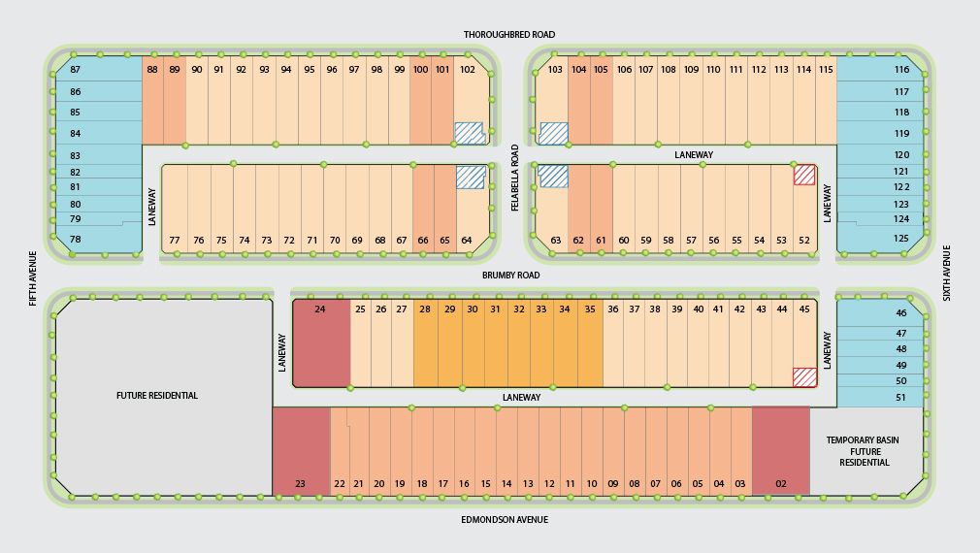This screenshot has width=980, height=553.
Task: Select lot 65 next to lot 64
Action: [445, 209]
